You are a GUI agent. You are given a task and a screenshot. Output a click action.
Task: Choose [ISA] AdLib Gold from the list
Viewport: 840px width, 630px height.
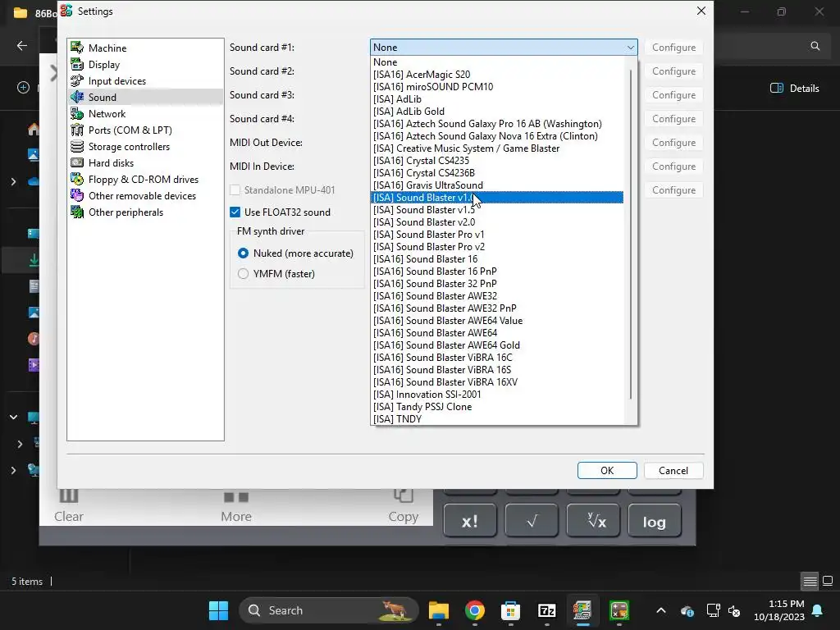pyautogui.click(x=497, y=112)
